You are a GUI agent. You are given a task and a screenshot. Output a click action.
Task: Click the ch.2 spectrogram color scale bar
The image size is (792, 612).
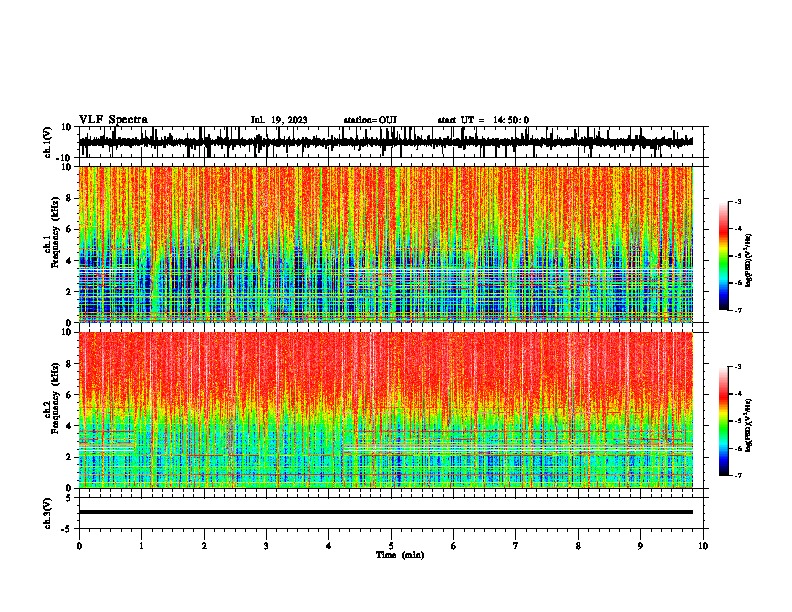pyautogui.click(x=723, y=421)
